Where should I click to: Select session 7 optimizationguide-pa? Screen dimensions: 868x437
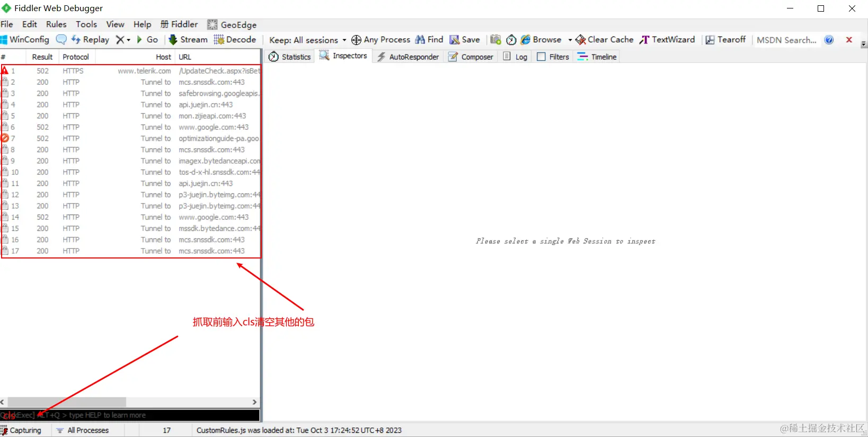(131, 138)
